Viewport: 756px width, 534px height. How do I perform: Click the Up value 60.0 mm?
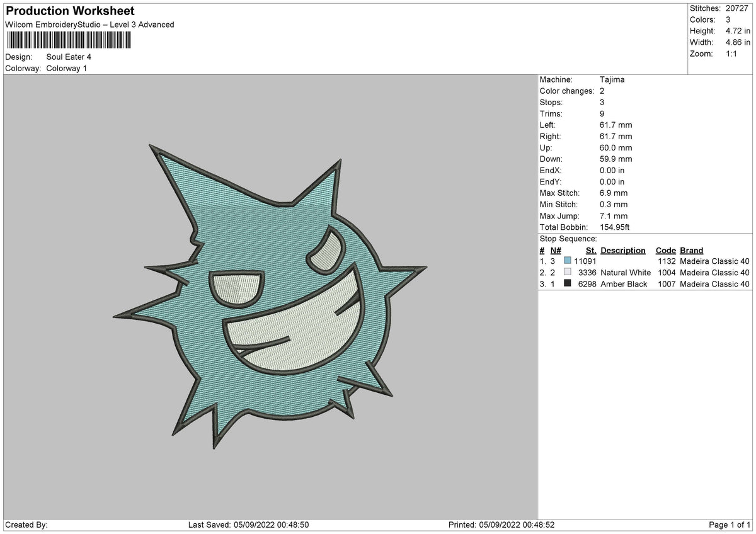point(616,147)
